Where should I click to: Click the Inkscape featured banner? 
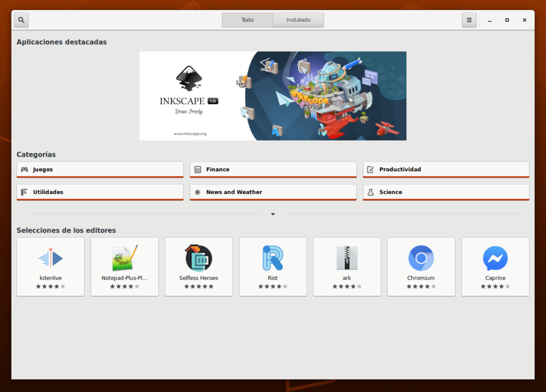(x=273, y=96)
